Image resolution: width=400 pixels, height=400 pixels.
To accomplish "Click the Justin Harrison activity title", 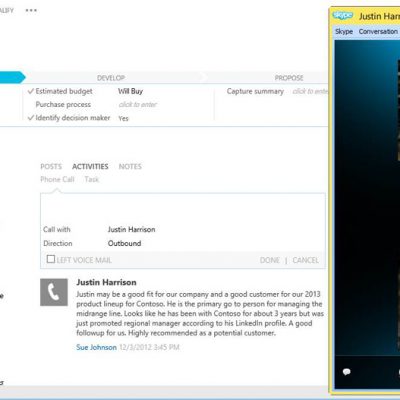I will click(106, 282).
